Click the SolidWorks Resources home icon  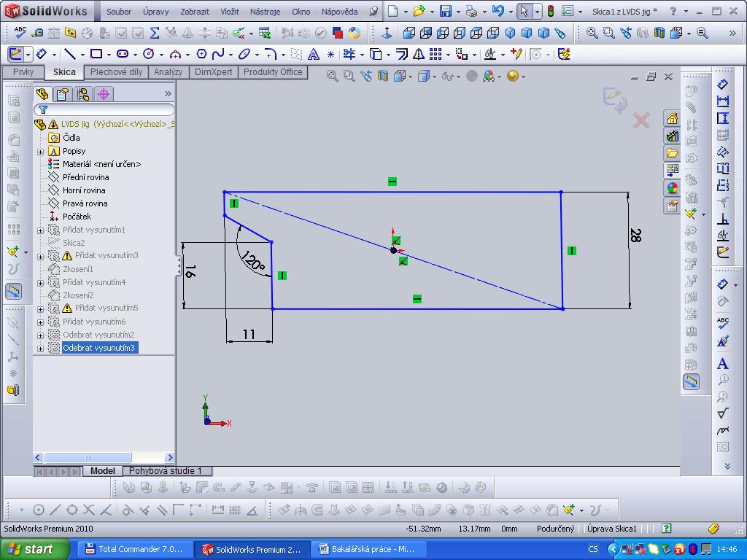click(672, 118)
